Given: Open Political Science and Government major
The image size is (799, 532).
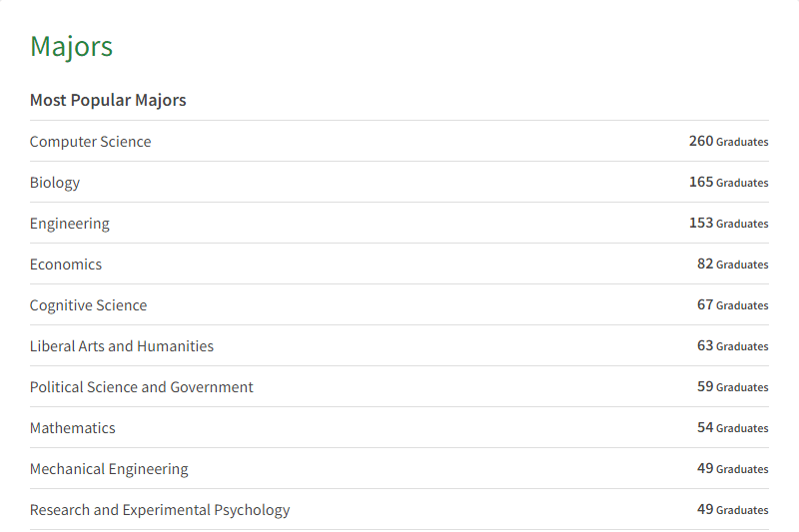Looking at the screenshot, I should 142,387.
